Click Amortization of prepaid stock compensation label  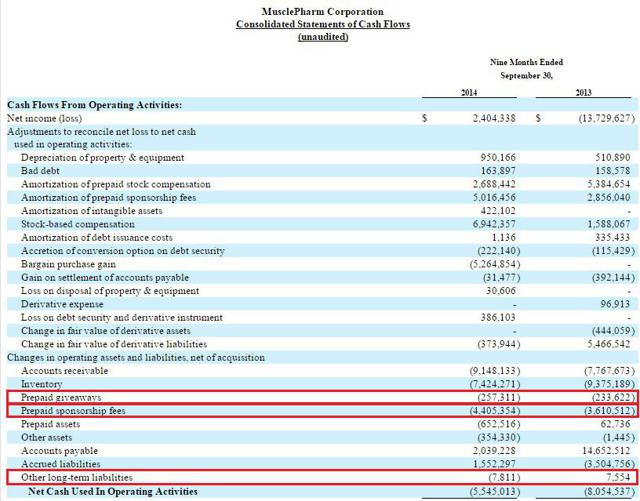(x=116, y=184)
